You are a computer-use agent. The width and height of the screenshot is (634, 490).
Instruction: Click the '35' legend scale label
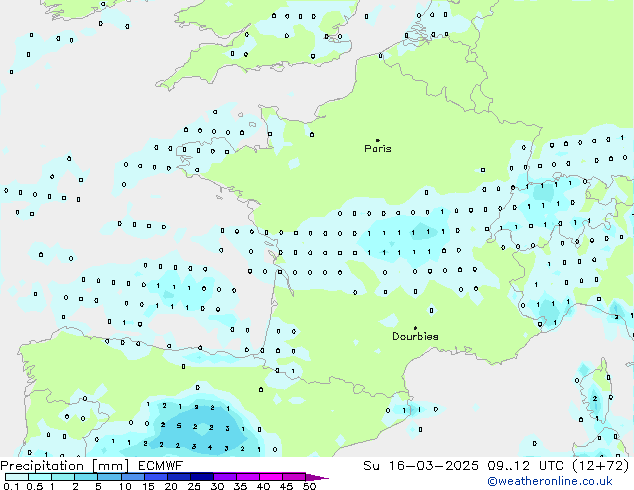[240, 486]
